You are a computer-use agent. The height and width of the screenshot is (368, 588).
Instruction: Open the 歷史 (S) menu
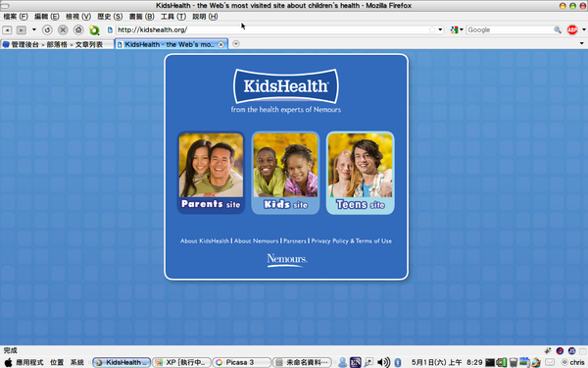tap(110, 17)
